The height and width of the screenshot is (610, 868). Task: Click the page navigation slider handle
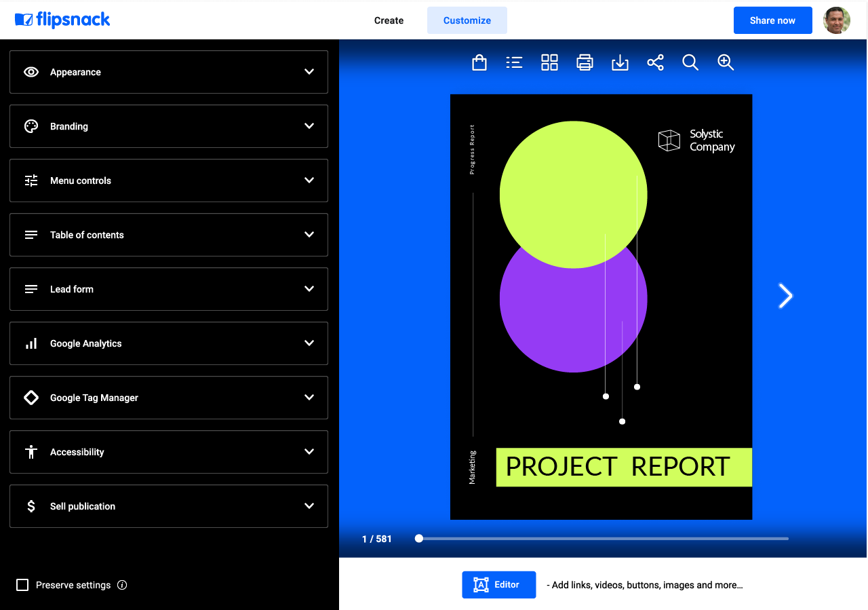tap(419, 539)
